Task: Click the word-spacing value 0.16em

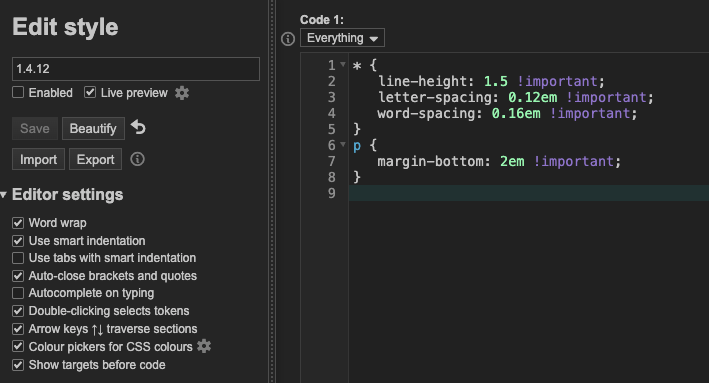Action: click(516, 113)
